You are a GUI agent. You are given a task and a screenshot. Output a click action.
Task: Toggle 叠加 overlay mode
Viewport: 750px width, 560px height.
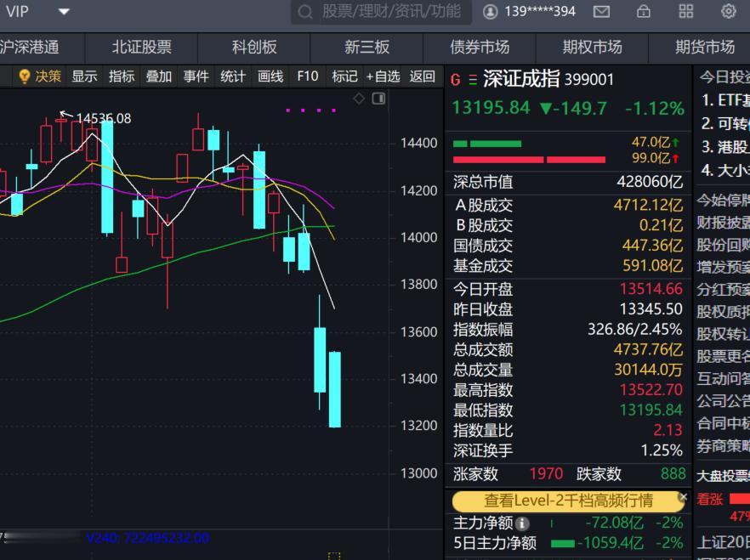159,76
